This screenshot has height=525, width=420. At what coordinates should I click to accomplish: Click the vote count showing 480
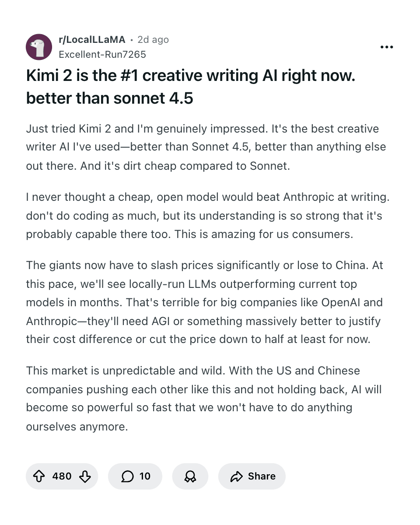[x=62, y=476]
